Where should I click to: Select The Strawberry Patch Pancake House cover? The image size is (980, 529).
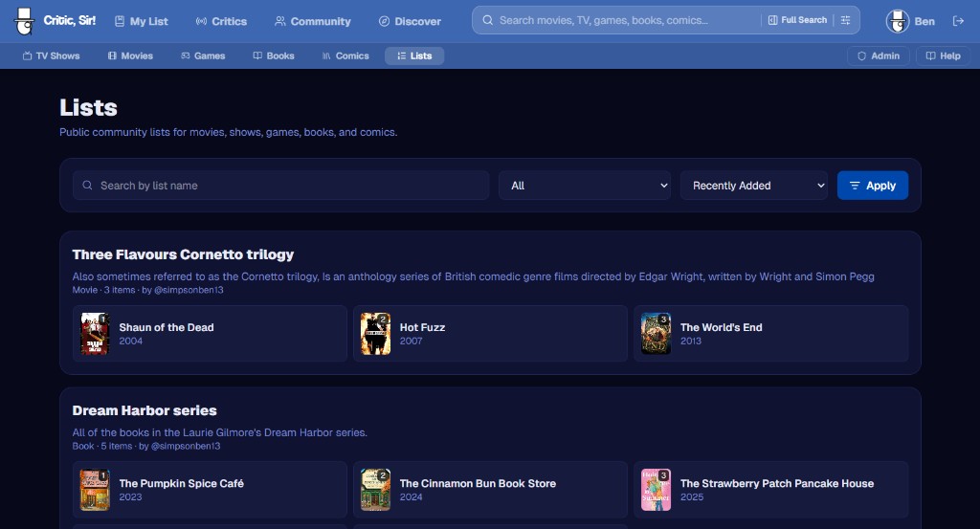click(x=656, y=490)
